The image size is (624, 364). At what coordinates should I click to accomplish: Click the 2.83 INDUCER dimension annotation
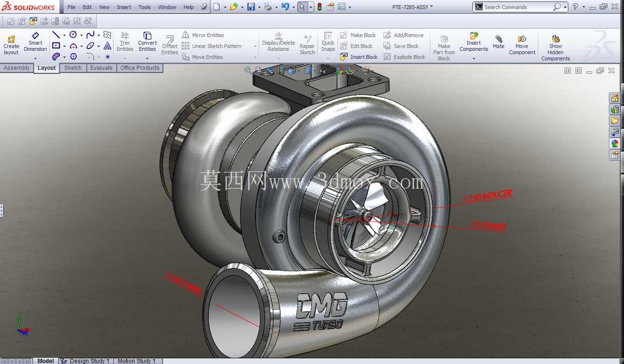487,196
